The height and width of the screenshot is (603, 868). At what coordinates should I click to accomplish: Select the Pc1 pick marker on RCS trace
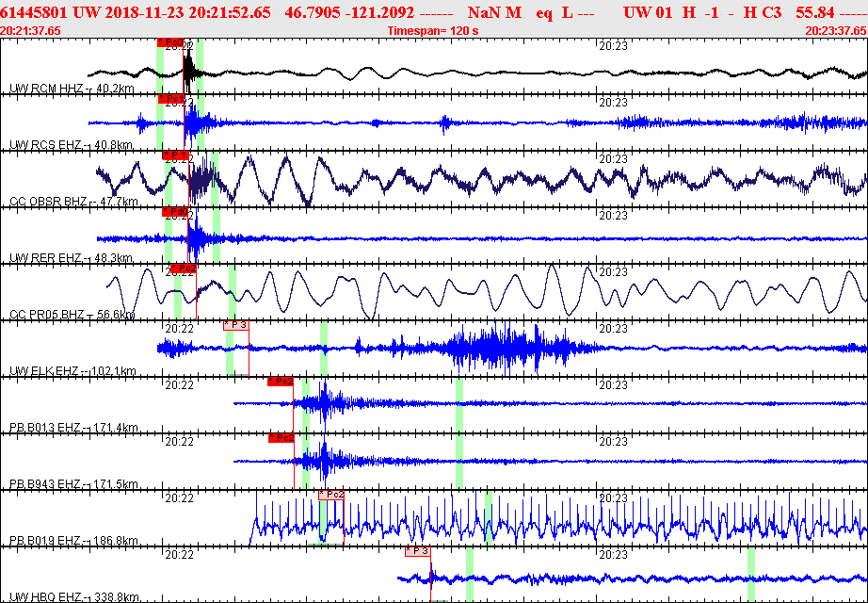pyautogui.click(x=170, y=99)
